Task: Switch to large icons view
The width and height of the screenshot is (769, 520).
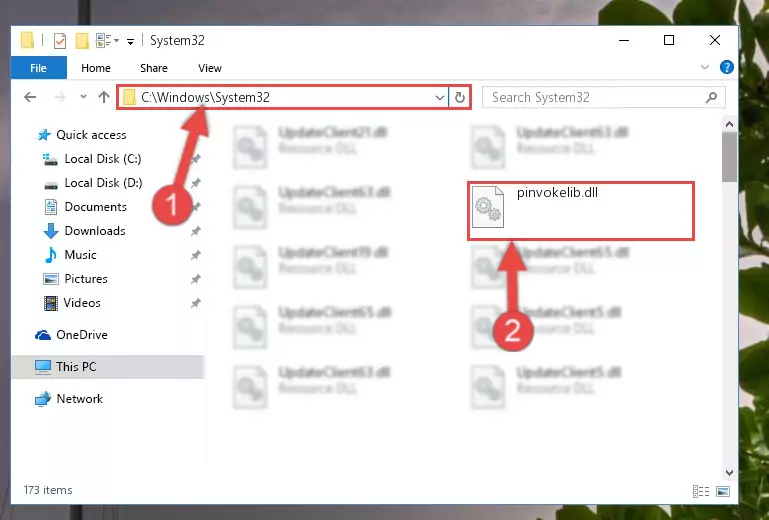Action: [x=722, y=491]
